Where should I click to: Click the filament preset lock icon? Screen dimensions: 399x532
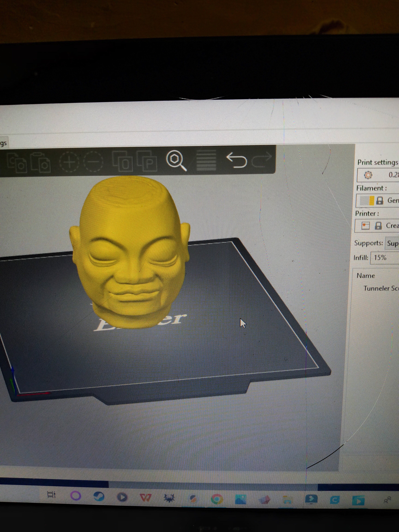[x=379, y=201]
